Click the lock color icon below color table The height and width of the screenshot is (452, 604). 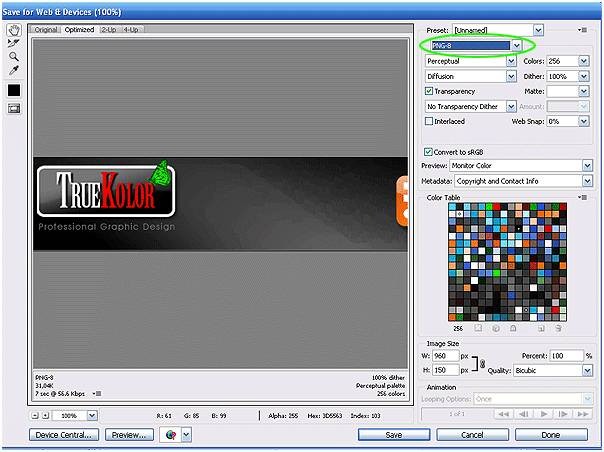pos(513,328)
